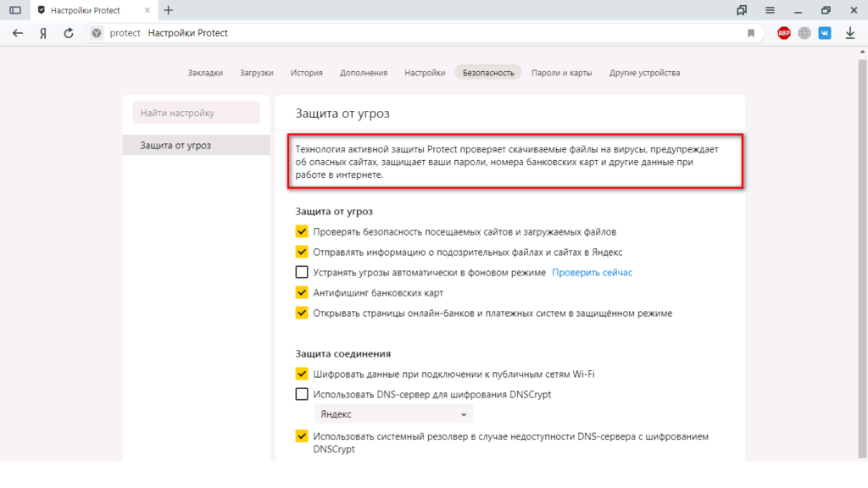This screenshot has width=868, height=488.
Task: Toggle Использовать системный резолвер checkbox
Action: pos(302,436)
